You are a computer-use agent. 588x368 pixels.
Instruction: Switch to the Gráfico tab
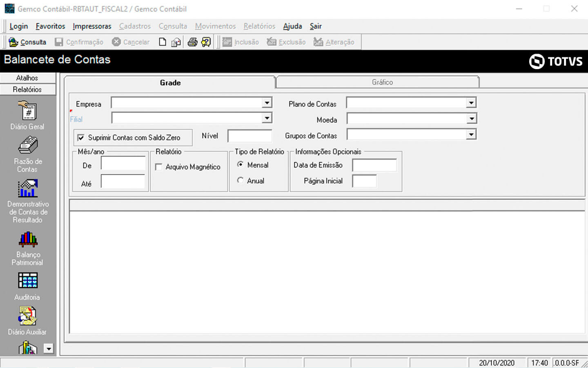382,82
